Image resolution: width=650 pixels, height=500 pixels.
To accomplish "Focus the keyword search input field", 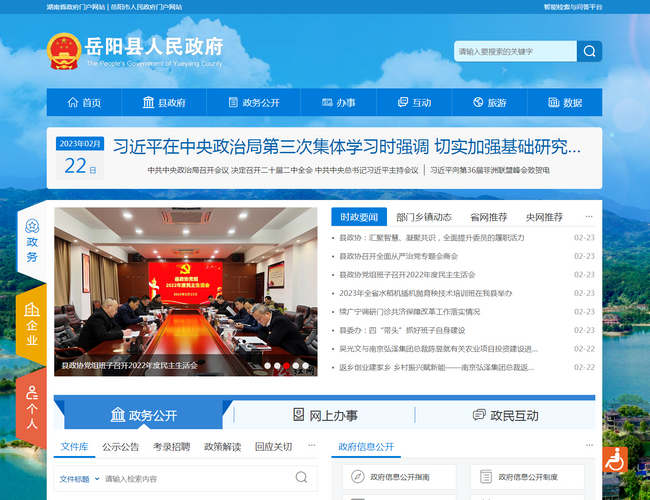I will click(x=515, y=51).
